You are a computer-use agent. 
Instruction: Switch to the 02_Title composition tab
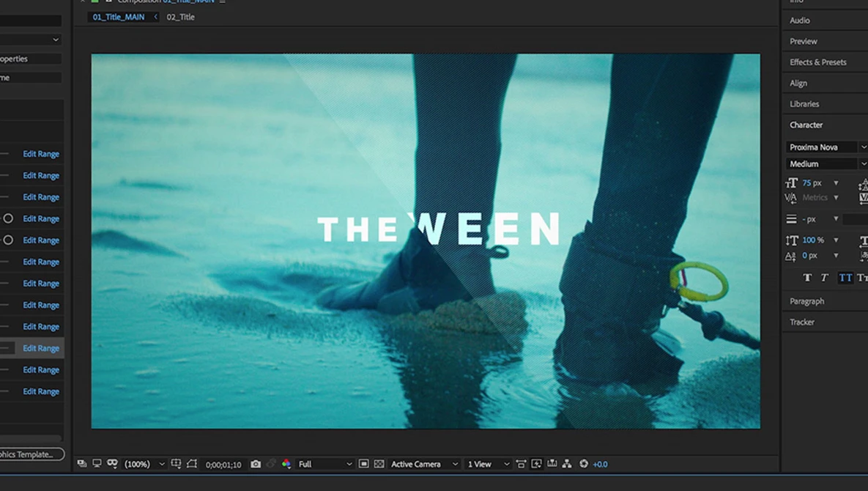180,17
